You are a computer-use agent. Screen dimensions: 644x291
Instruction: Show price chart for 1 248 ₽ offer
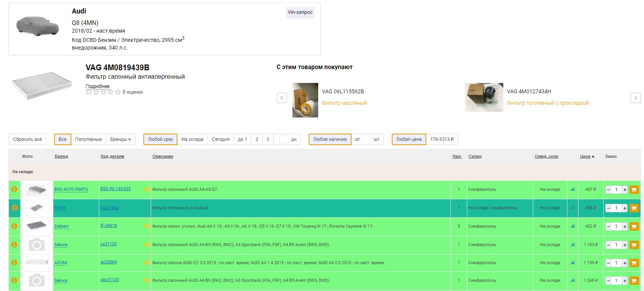(x=573, y=280)
